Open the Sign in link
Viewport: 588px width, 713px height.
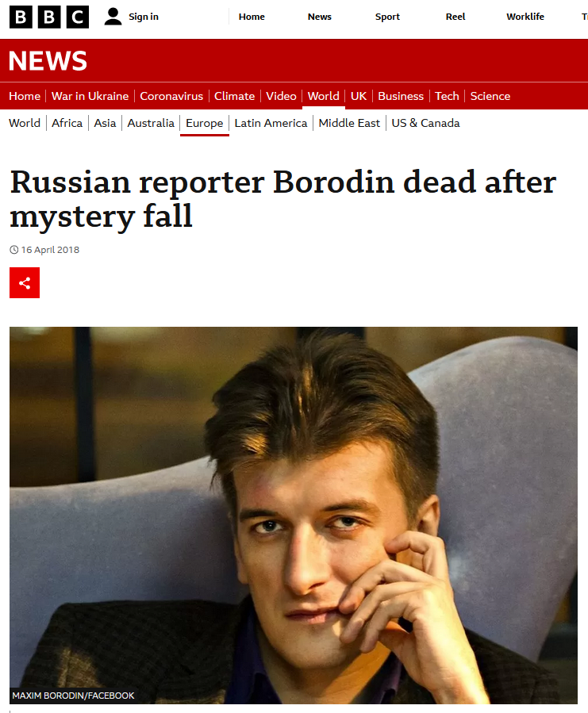144,17
